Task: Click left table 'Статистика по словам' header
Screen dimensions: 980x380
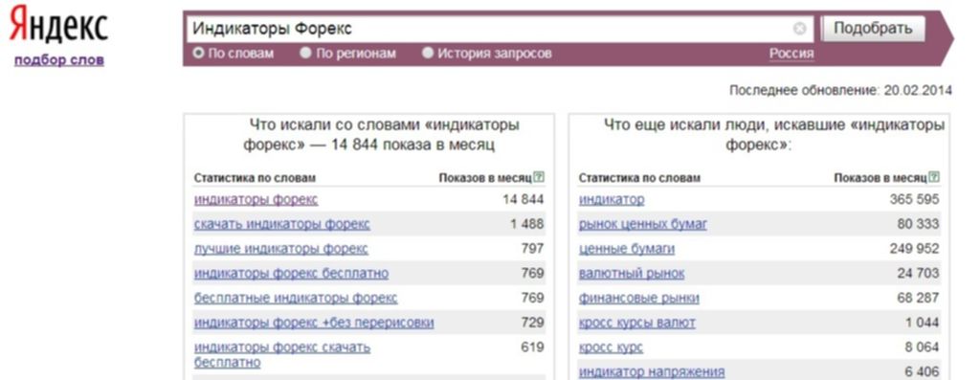Action: 255,178
